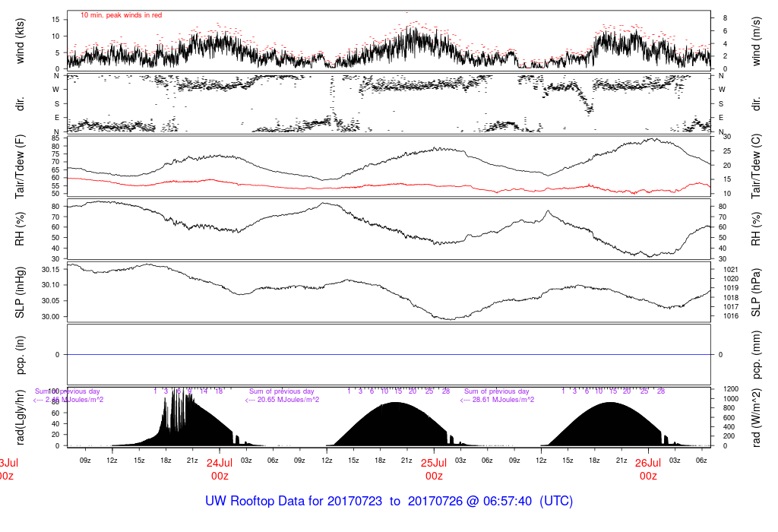Screen dimensions: 778x532
Task: Click the 'RH (%)' left axis label
Action: pyautogui.click(x=20, y=229)
